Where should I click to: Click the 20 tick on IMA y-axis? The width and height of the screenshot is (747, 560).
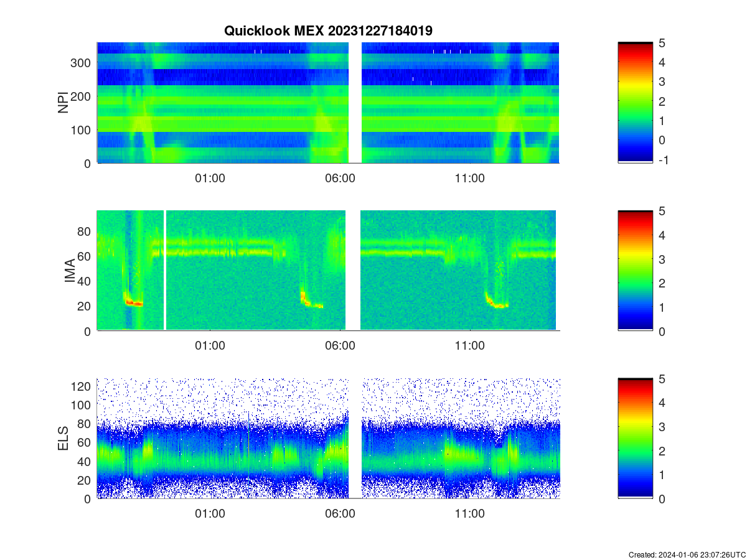tap(85, 306)
